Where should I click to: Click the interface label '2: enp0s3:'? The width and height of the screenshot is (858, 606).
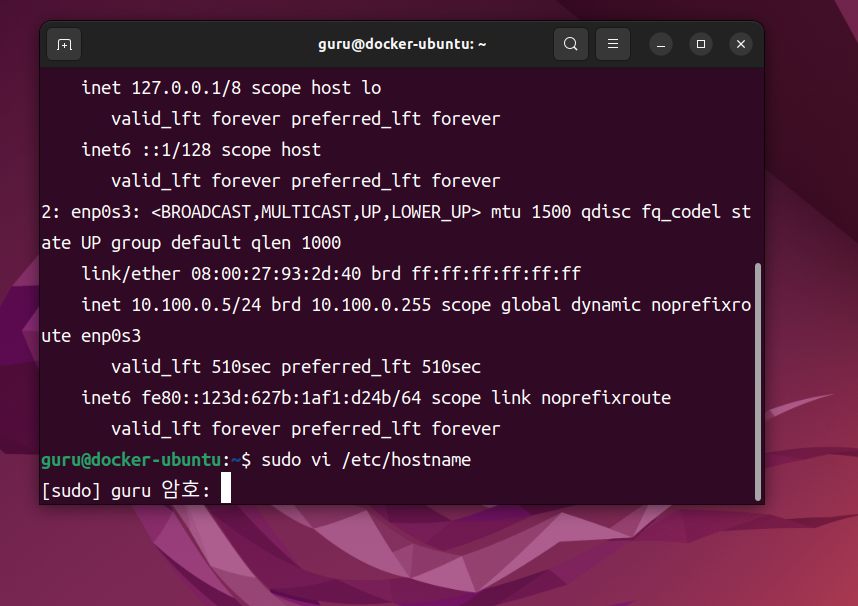point(91,211)
